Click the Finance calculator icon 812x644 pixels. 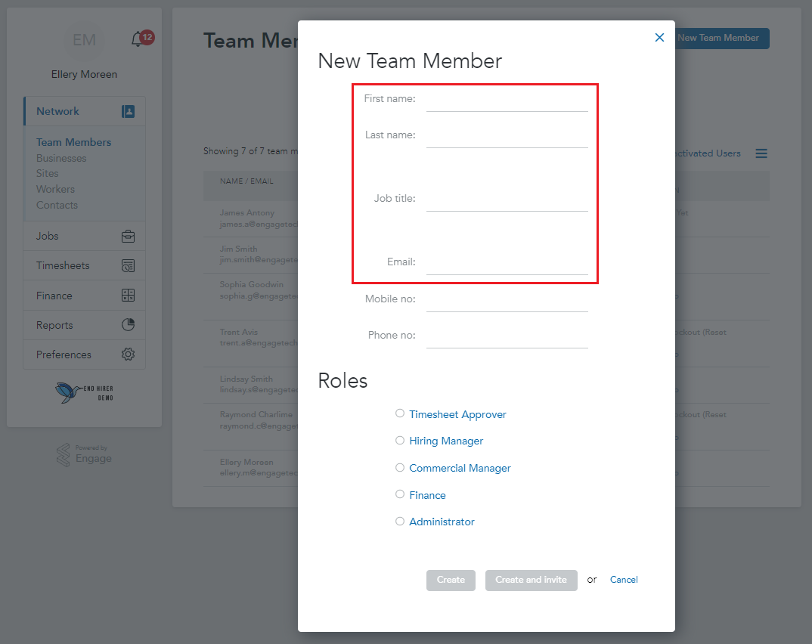(x=128, y=296)
